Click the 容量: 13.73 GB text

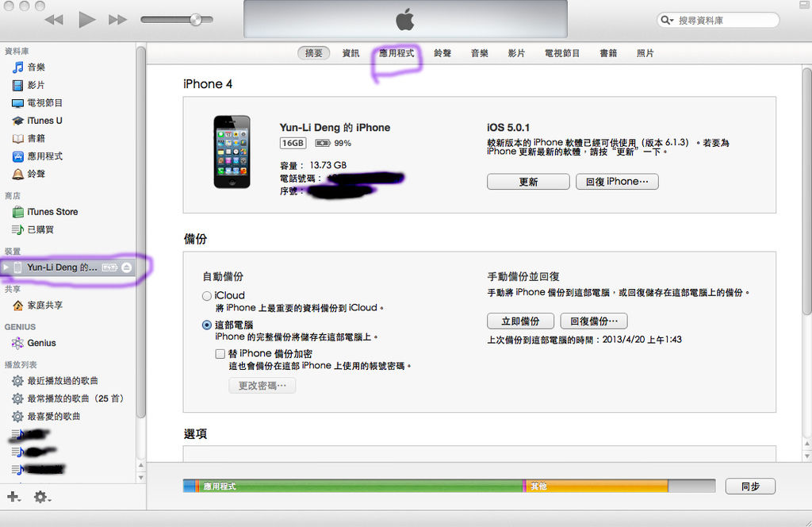point(313,165)
